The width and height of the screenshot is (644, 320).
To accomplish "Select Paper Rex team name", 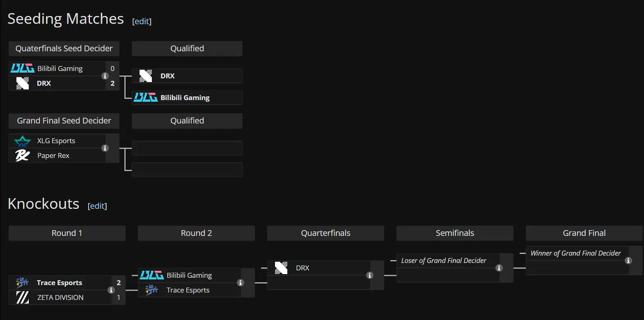I will click(53, 155).
